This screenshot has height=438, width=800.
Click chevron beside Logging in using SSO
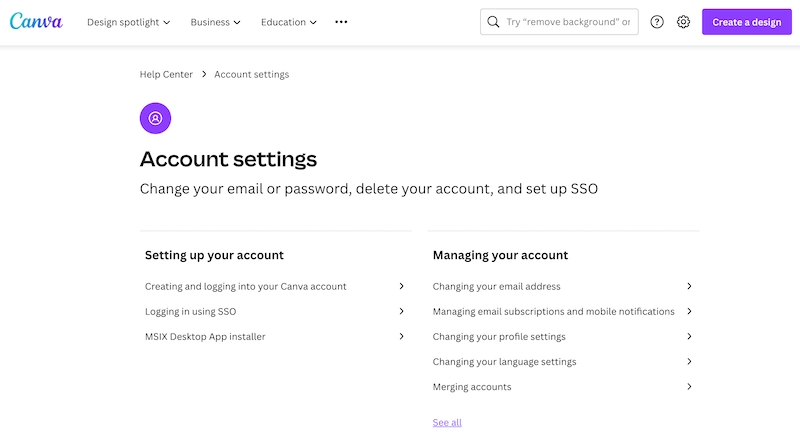pyautogui.click(x=402, y=311)
